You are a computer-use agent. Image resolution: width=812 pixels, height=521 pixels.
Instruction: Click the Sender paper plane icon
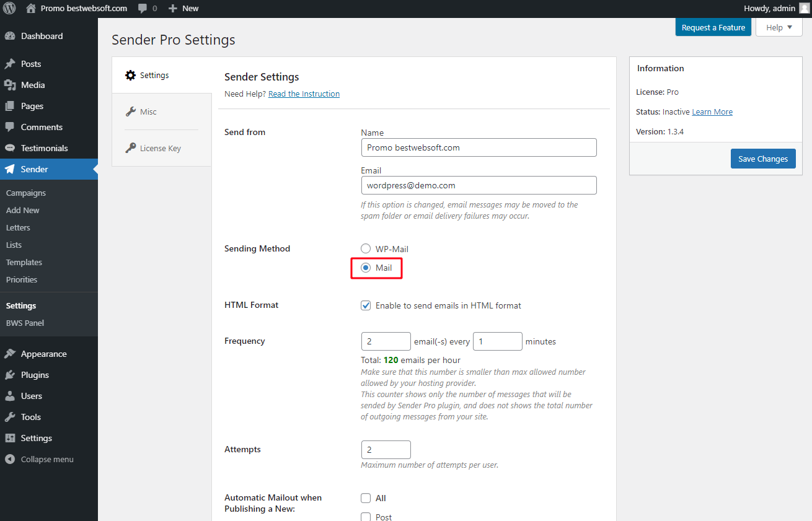10,169
